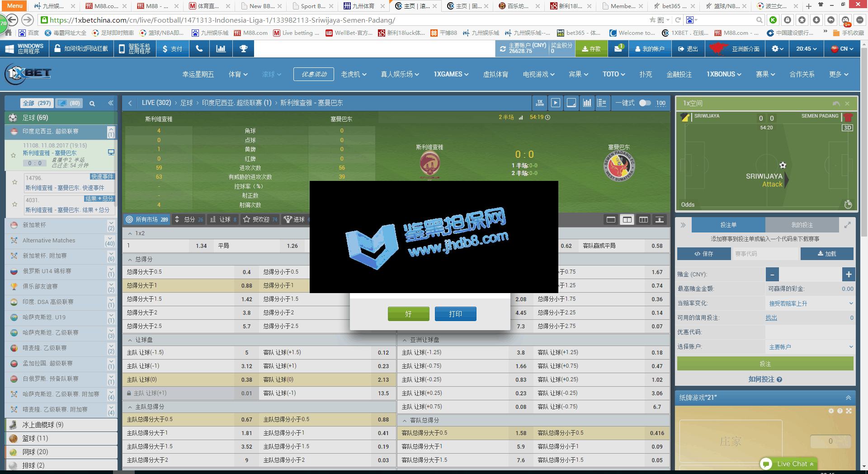
Task: Open the 当赔率变化 dropdown
Action: tap(810, 303)
